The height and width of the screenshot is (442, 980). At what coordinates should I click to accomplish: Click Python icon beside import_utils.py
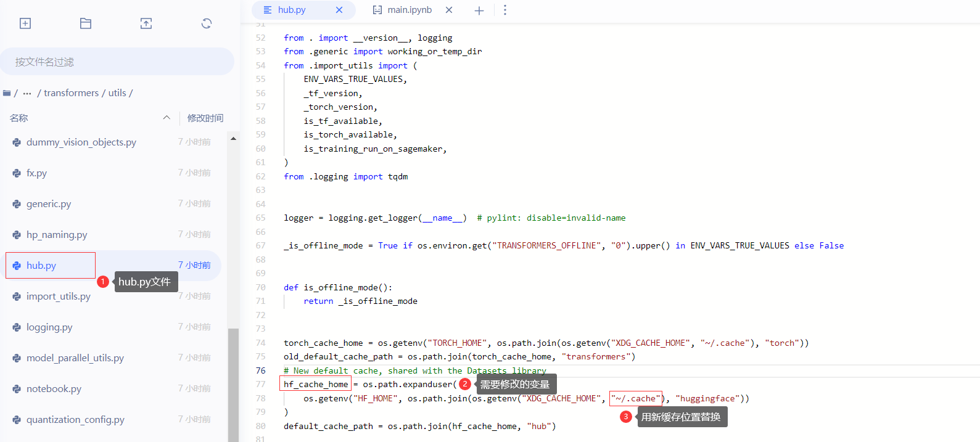click(x=17, y=297)
